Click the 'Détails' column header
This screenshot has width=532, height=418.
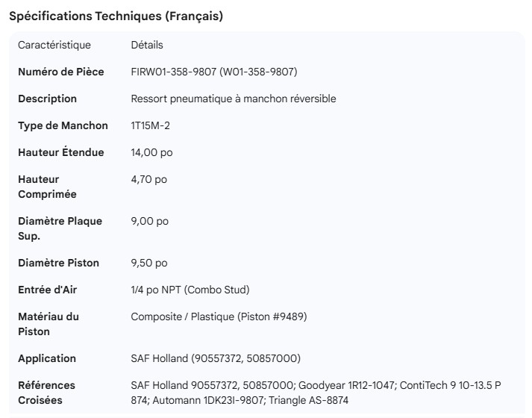click(x=147, y=45)
